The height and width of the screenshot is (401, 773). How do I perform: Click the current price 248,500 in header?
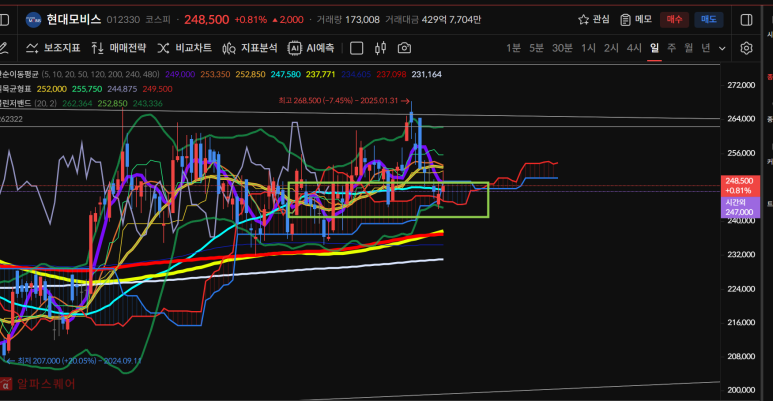[x=207, y=20]
